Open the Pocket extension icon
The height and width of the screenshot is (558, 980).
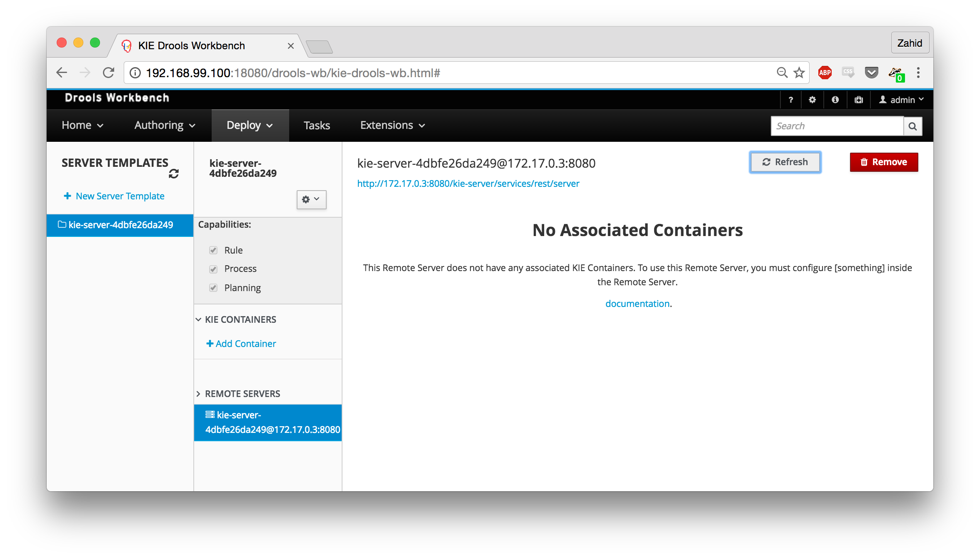click(x=871, y=73)
